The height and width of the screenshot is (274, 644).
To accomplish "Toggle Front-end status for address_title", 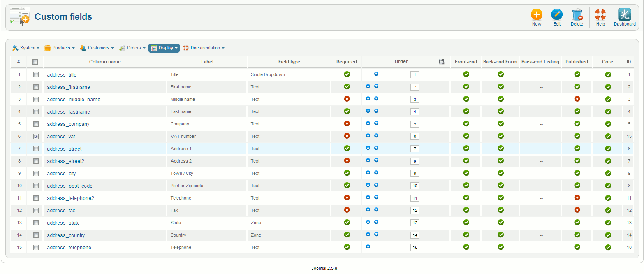I will point(466,74).
